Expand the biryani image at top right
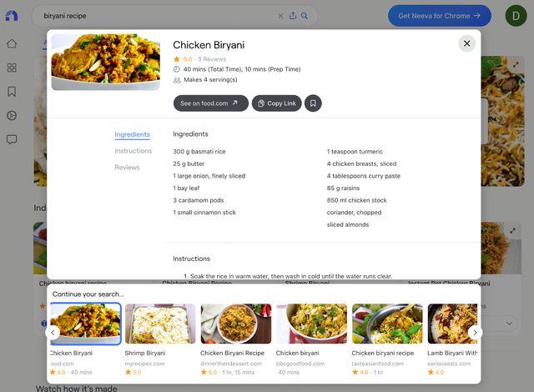534x392 pixels. [516, 64]
